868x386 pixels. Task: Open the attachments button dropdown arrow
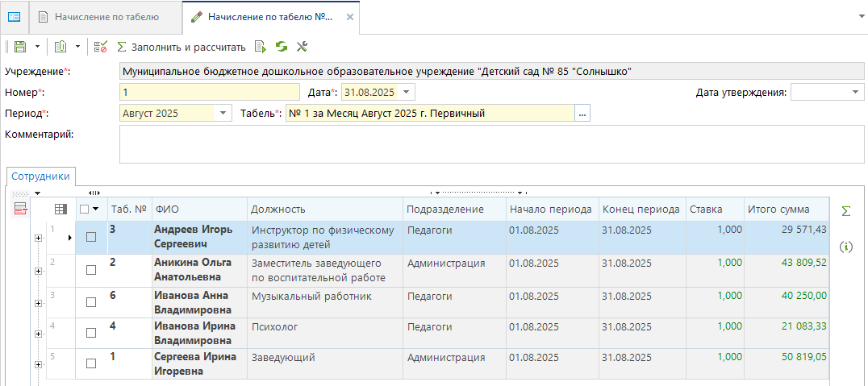coord(77,47)
